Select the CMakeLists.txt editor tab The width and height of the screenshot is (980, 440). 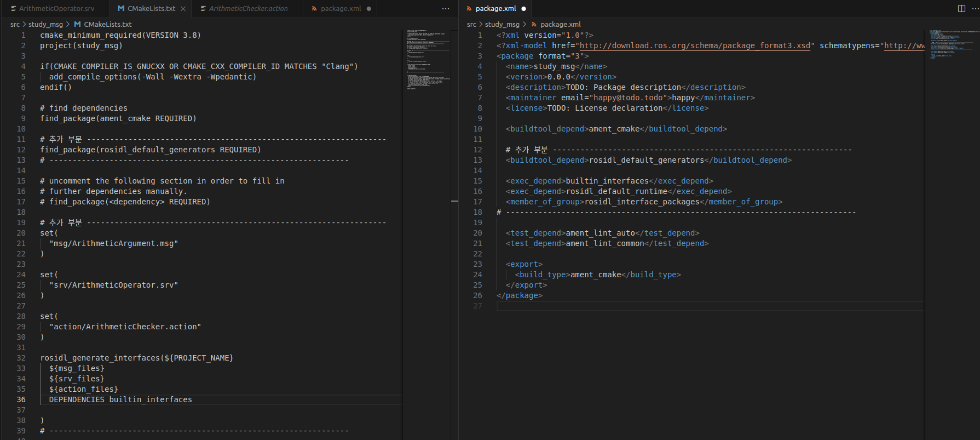(x=151, y=9)
